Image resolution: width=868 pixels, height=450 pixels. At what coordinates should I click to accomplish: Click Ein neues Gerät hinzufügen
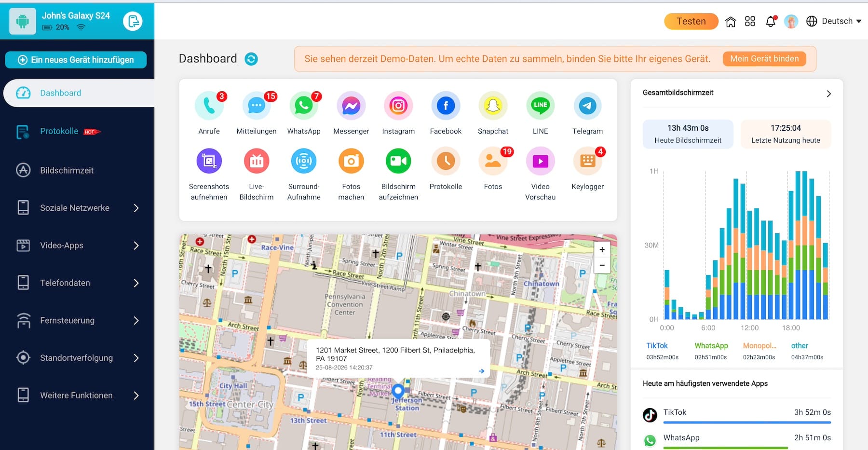point(76,60)
